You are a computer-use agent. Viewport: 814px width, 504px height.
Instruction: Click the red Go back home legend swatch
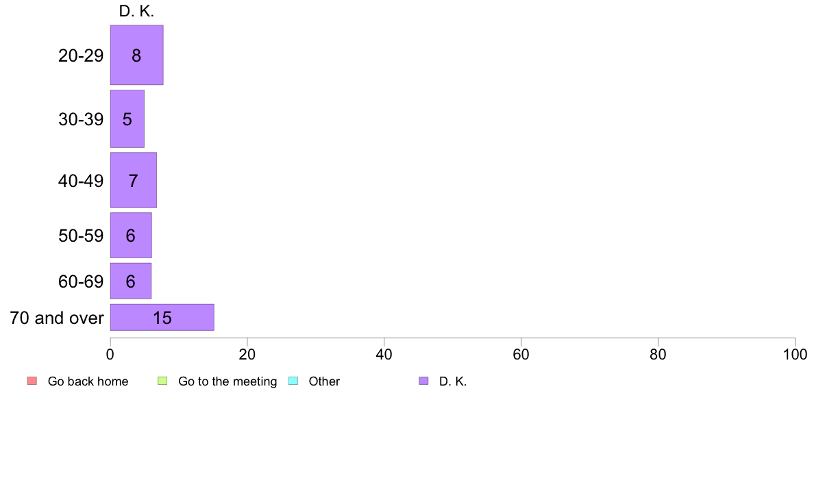point(32,381)
